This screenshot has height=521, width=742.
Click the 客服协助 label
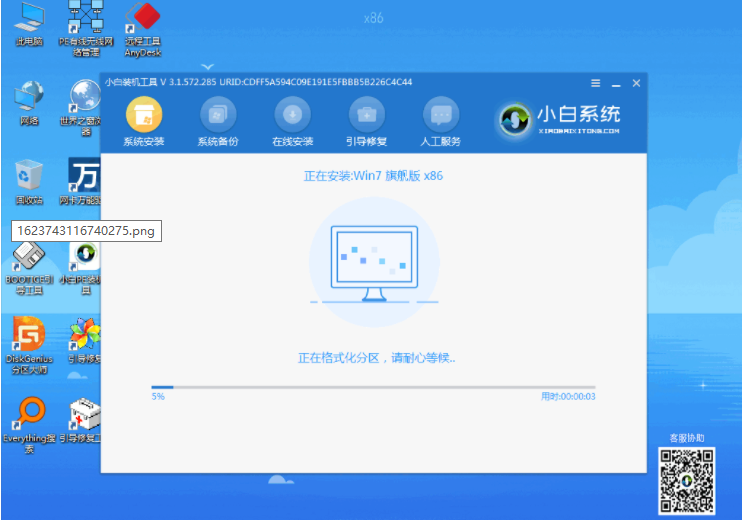click(x=687, y=438)
